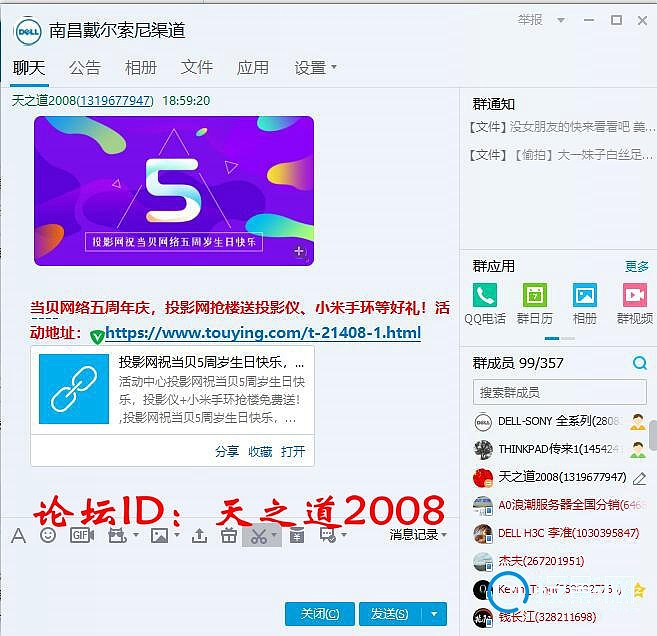Click the 举报 report button
The image size is (657, 636).
pyautogui.click(x=530, y=20)
